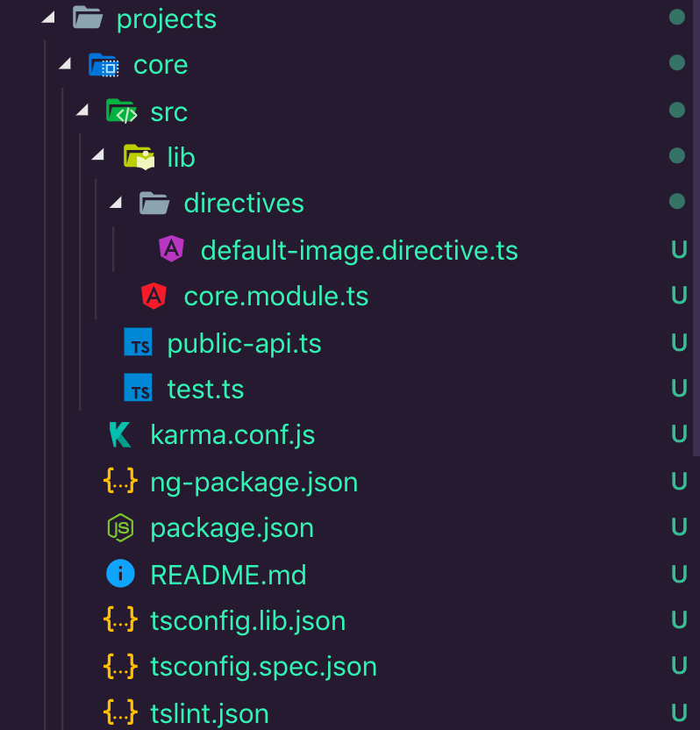Select the core.module.ts file
Image resolution: width=700 pixels, height=730 pixels.
pos(275,296)
